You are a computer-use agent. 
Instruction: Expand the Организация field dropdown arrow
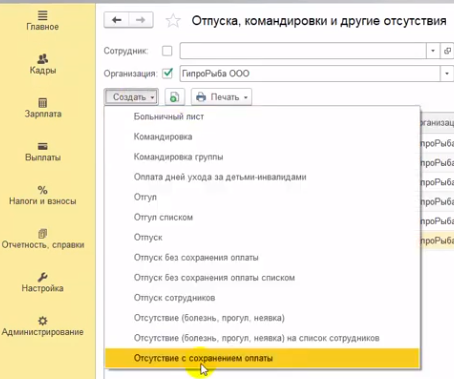coord(447,73)
